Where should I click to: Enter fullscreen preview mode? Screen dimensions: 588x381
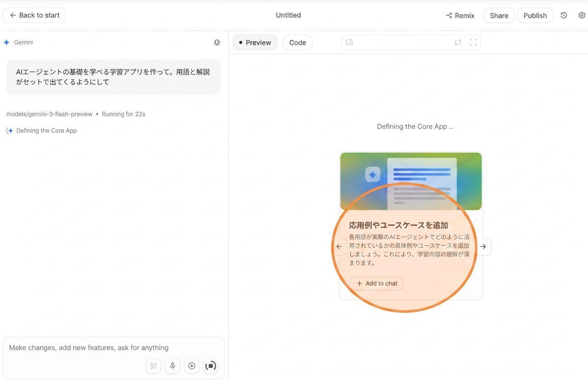(473, 43)
